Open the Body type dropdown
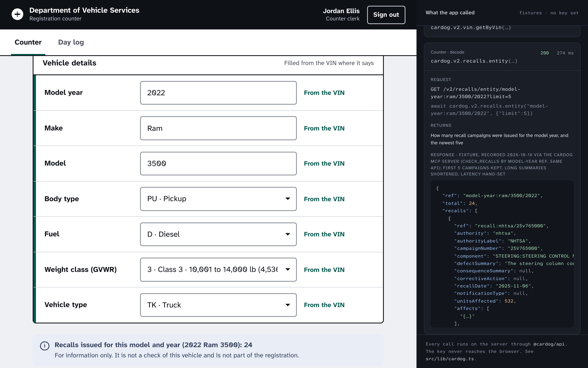This screenshot has width=588, height=368. pos(218,199)
